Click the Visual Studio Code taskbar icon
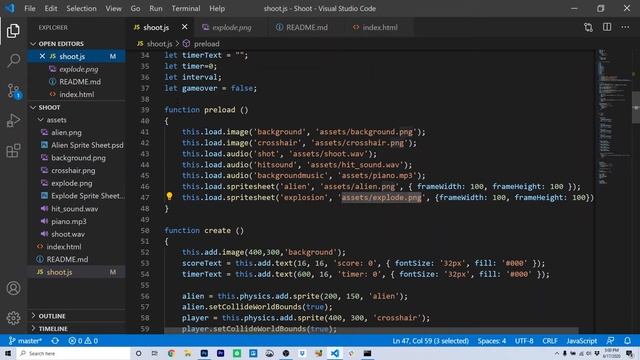This screenshot has height=360, width=640. coord(335,353)
